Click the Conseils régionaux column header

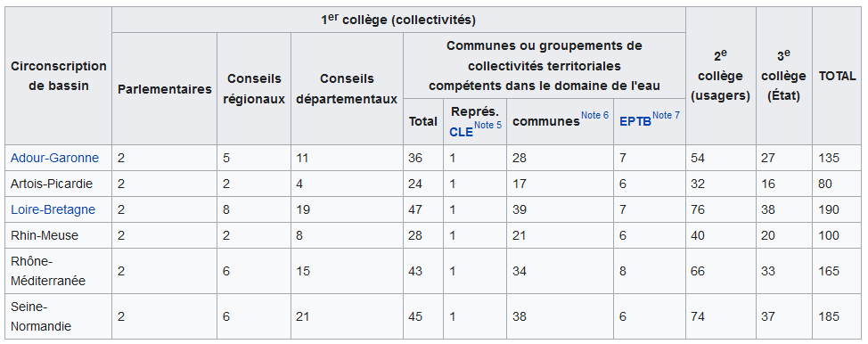coord(254,88)
